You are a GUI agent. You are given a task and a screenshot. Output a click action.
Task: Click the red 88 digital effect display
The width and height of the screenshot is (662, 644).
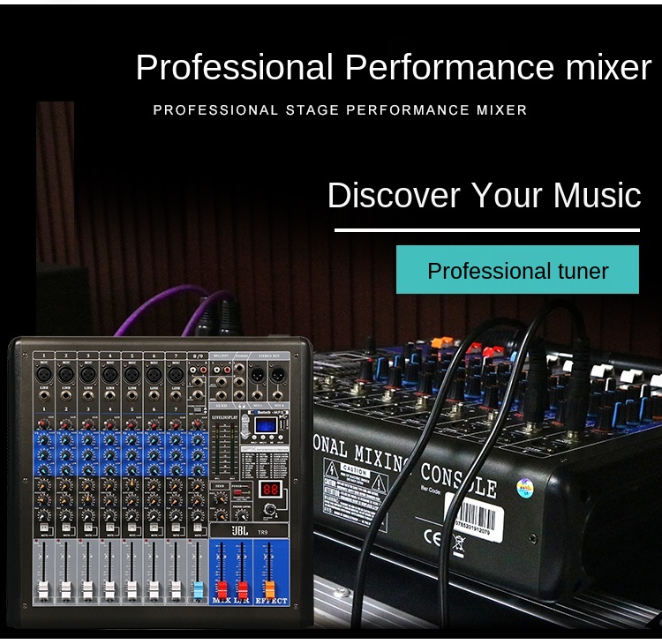click(271, 488)
